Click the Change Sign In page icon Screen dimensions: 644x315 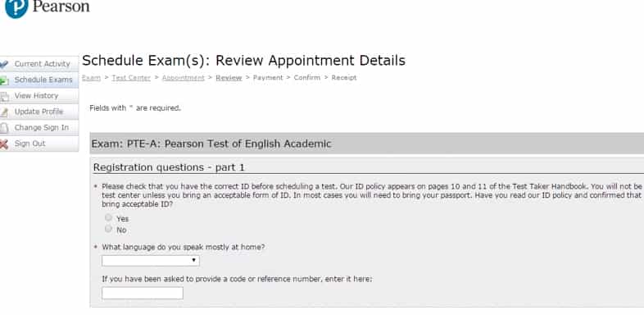4,128
